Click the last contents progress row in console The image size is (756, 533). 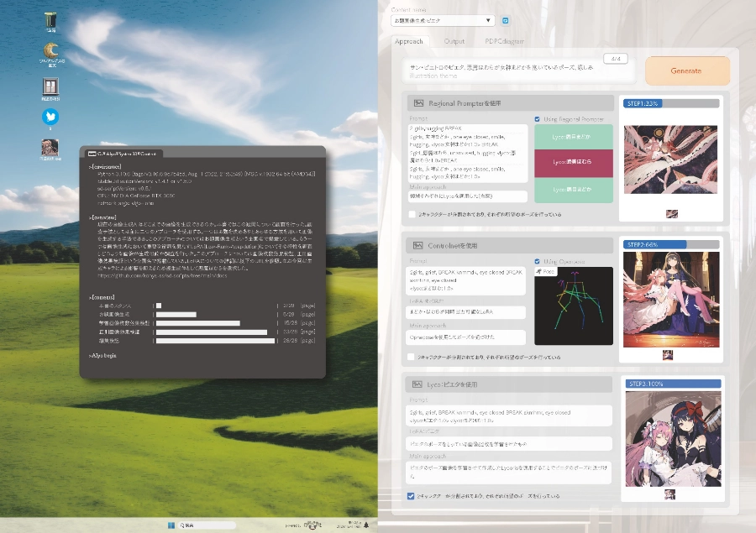point(207,341)
